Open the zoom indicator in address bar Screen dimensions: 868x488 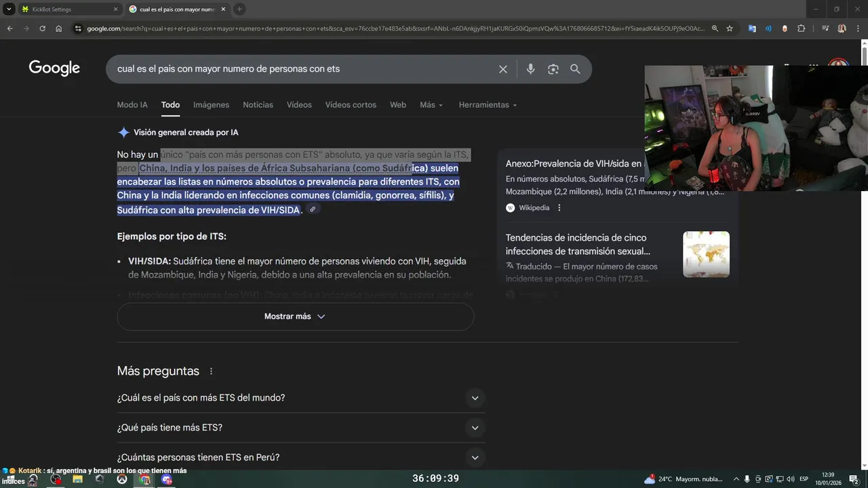715,28
